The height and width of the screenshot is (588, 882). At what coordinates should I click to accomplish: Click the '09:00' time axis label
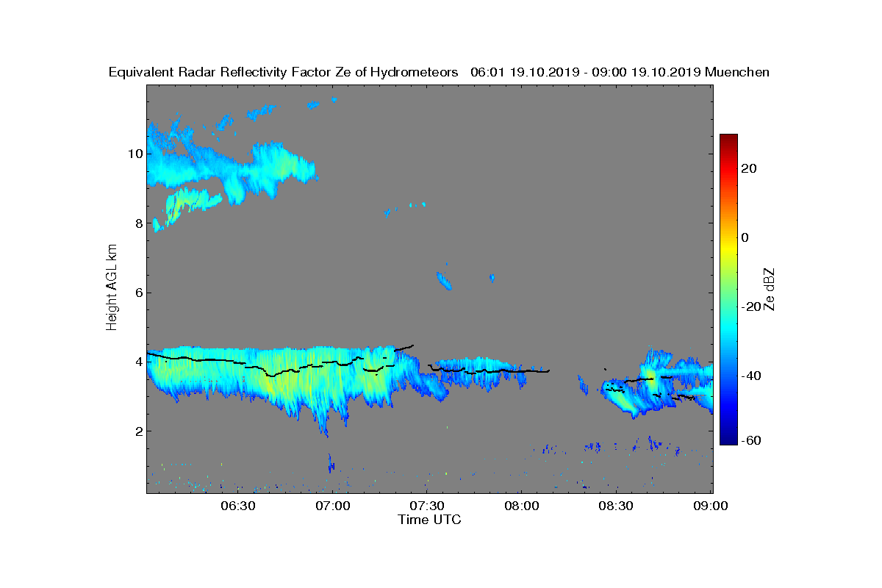(711, 506)
